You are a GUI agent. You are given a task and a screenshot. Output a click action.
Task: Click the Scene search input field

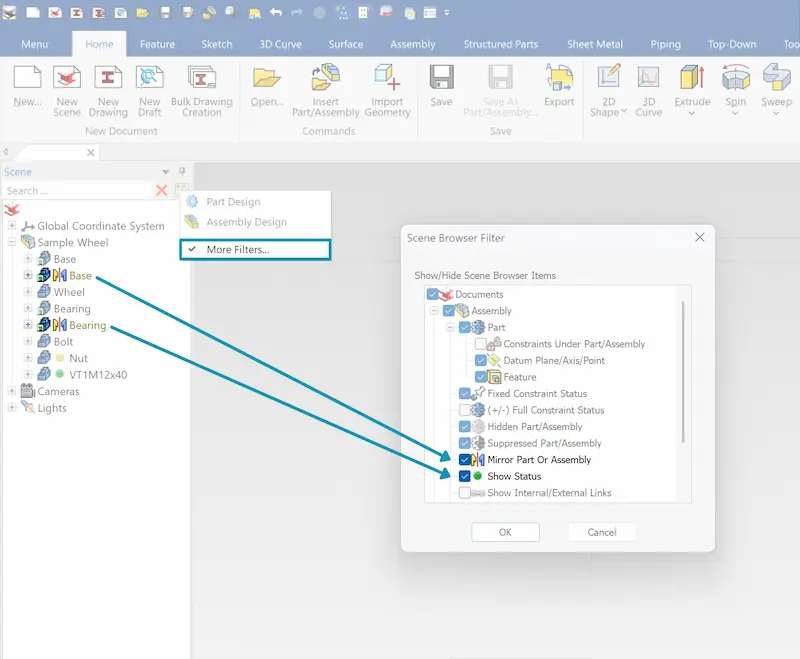tap(77, 191)
